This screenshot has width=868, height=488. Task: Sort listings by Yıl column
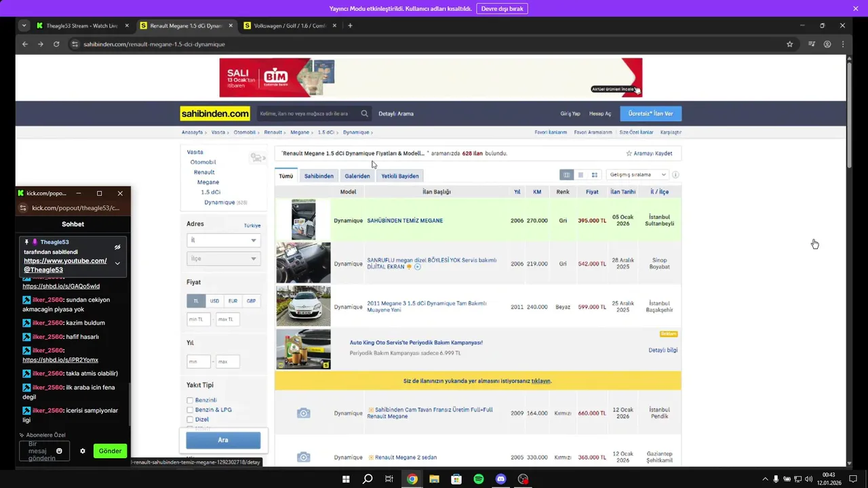click(517, 192)
